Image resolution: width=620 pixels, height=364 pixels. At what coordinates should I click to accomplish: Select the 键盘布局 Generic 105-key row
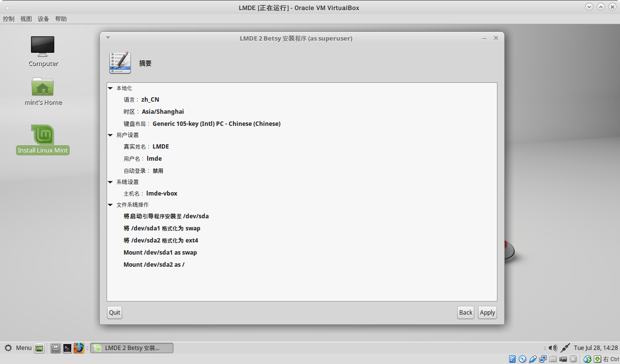[x=302, y=124]
